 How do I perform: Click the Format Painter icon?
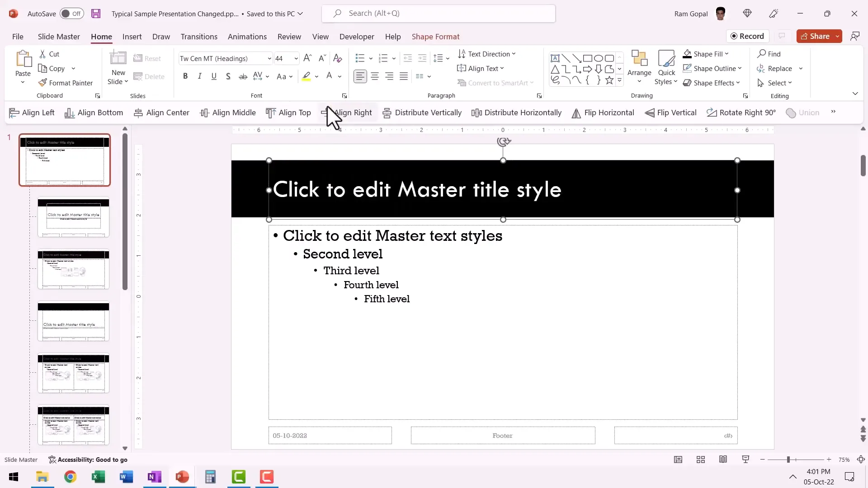click(43, 83)
